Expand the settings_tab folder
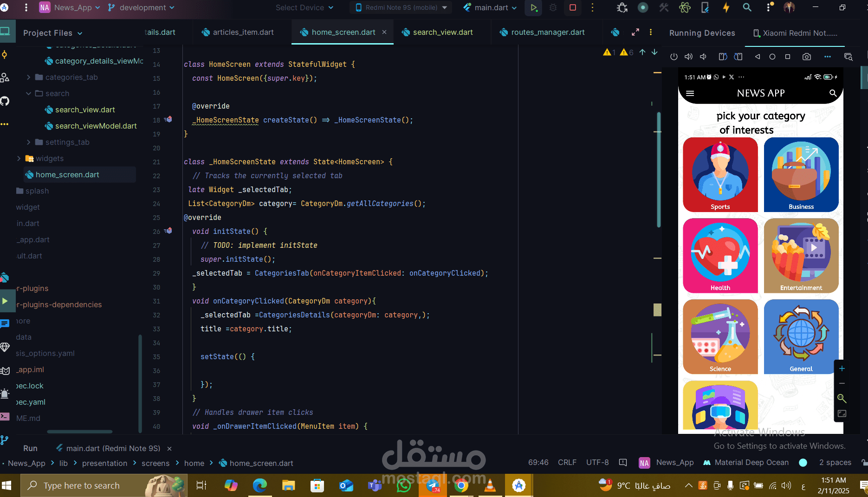The height and width of the screenshot is (497, 868). [29, 142]
